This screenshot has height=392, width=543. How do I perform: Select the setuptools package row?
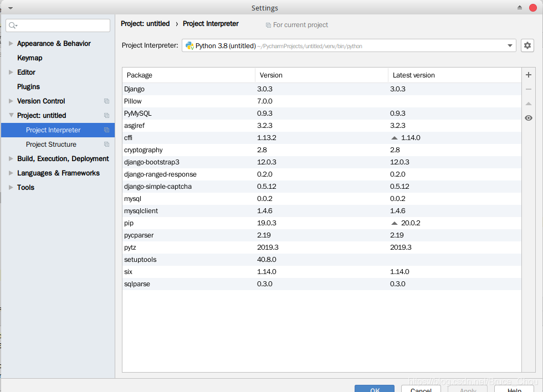[x=322, y=260]
